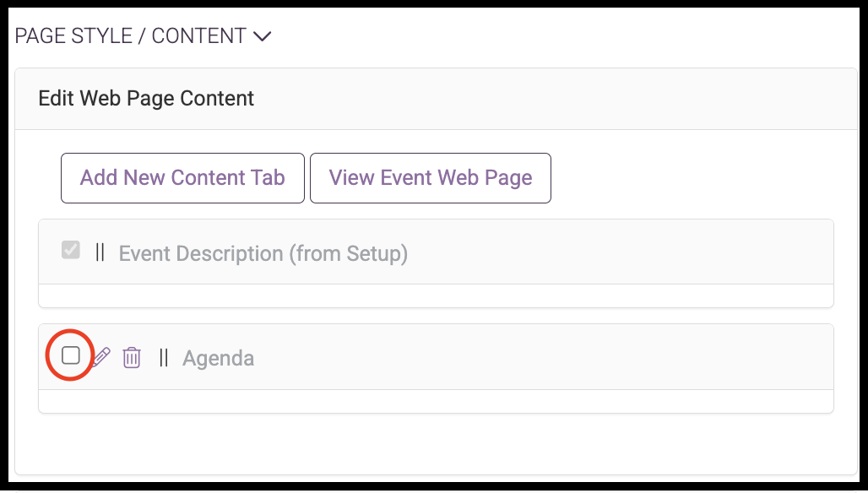This screenshot has width=868, height=493.
Task: Click blank header space right of Agenda
Action: pyautogui.click(x=542, y=357)
